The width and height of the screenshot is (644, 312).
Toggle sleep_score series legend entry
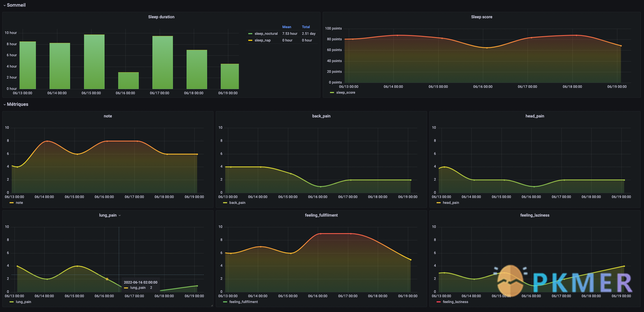[x=346, y=92]
